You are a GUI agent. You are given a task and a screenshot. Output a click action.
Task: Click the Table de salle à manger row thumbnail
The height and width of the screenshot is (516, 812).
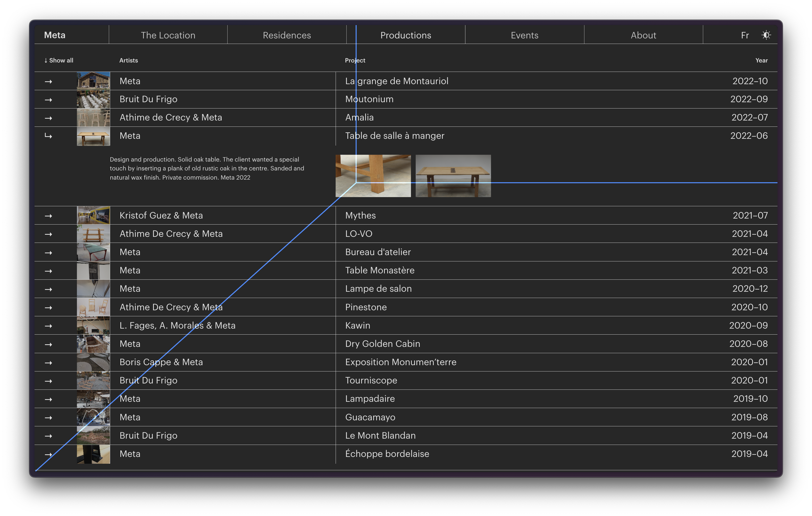coord(93,136)
